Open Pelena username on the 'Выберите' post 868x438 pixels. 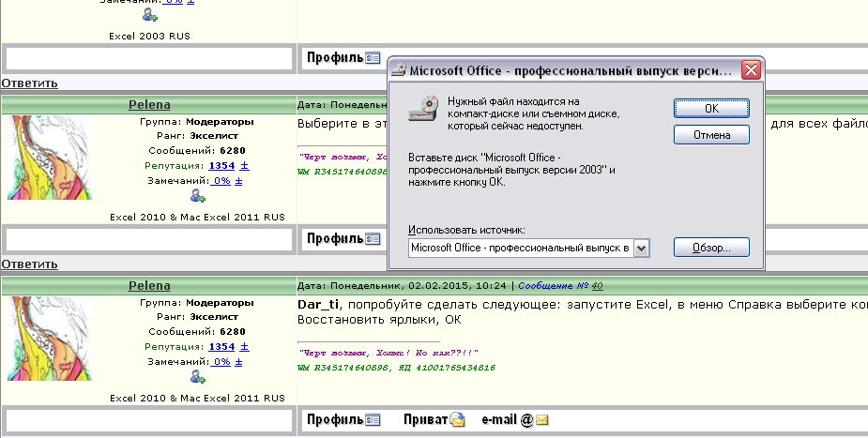[149, 104]
